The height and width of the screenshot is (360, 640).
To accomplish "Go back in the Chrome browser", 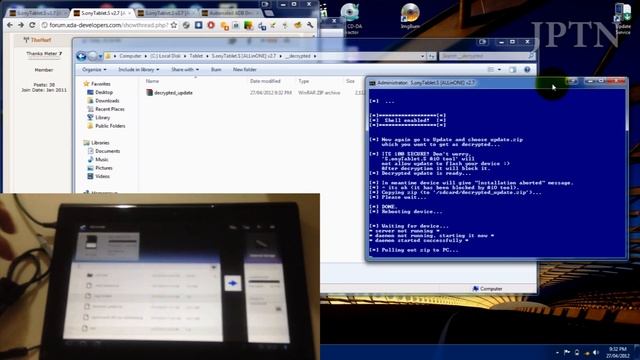I will click(10, 25).
